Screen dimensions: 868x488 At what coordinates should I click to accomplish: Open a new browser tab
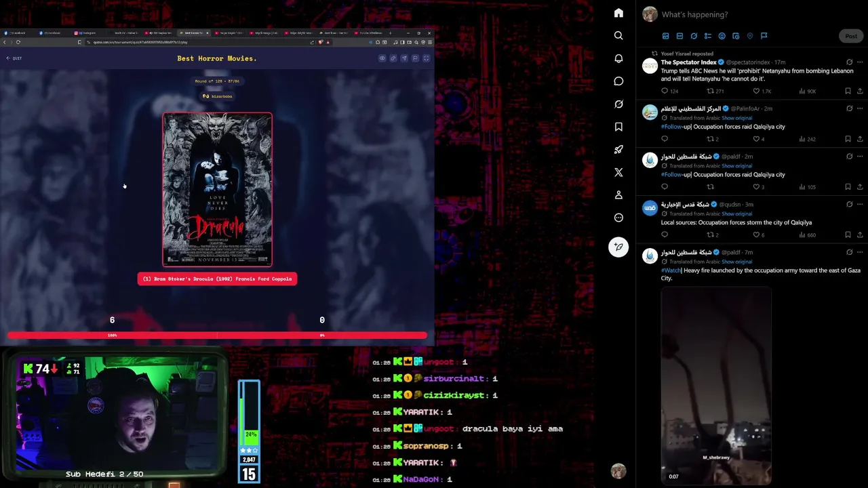coord(389,33)
